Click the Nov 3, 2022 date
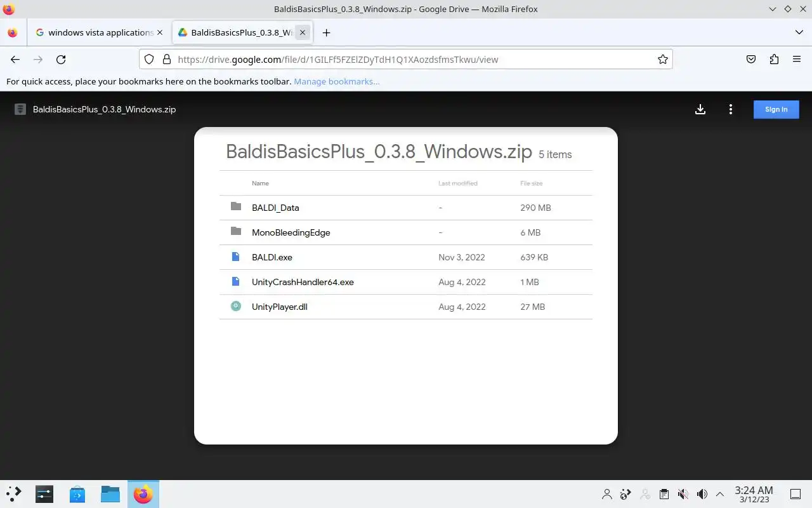812x508 pixels. pyautogui.click(x=462, y=257)
